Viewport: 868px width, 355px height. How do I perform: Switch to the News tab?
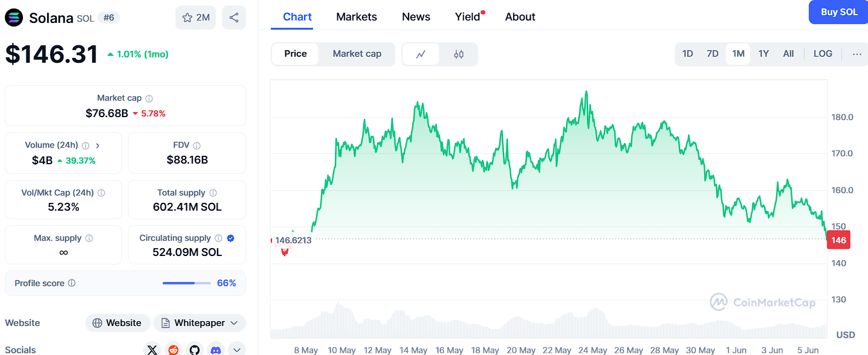(x=416, y=17)
